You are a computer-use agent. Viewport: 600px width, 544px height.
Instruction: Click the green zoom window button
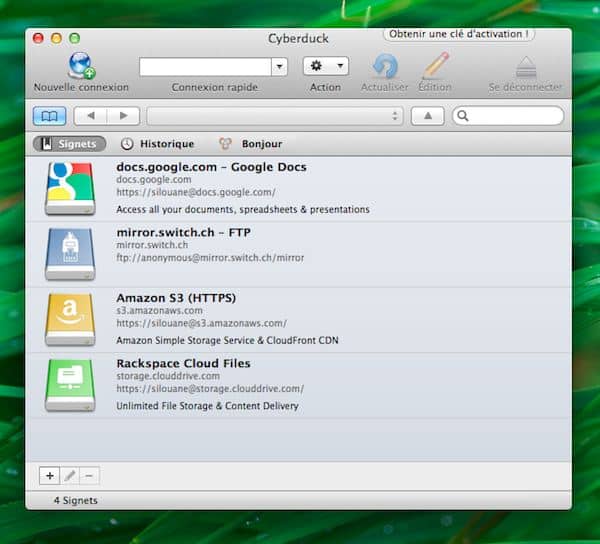pos(75,38)
